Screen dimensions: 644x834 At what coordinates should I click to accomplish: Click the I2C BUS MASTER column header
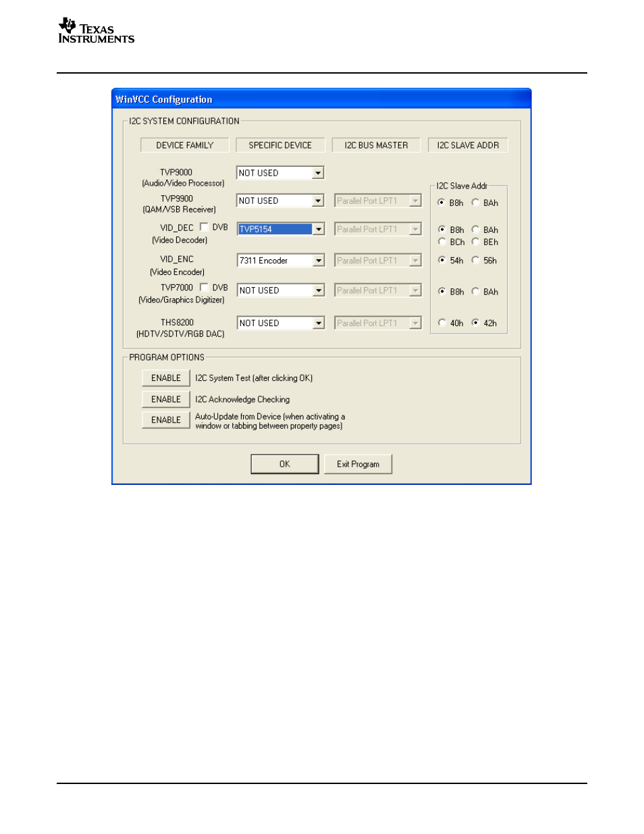point(376,145)
